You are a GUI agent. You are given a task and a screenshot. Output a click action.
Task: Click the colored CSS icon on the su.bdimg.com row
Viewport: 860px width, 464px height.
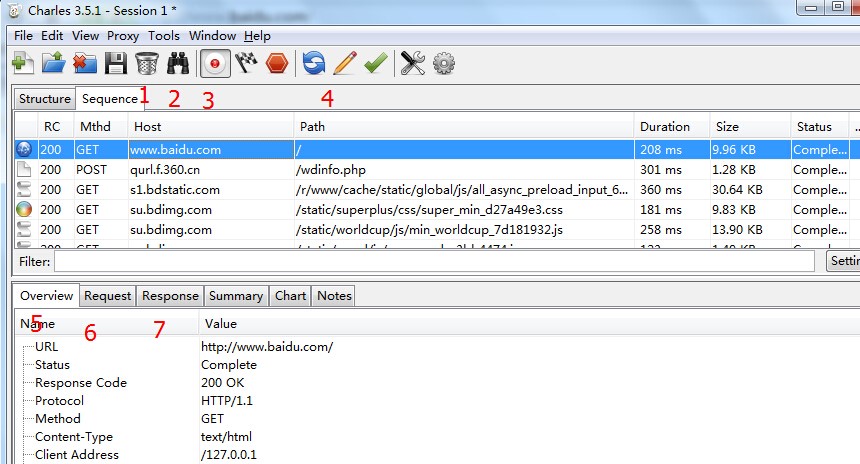24,210
